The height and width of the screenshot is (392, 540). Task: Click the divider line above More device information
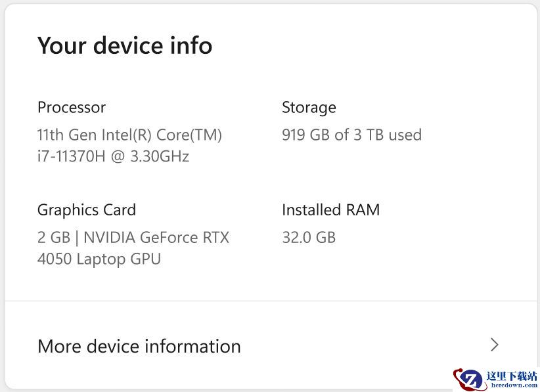click(271, 301)
